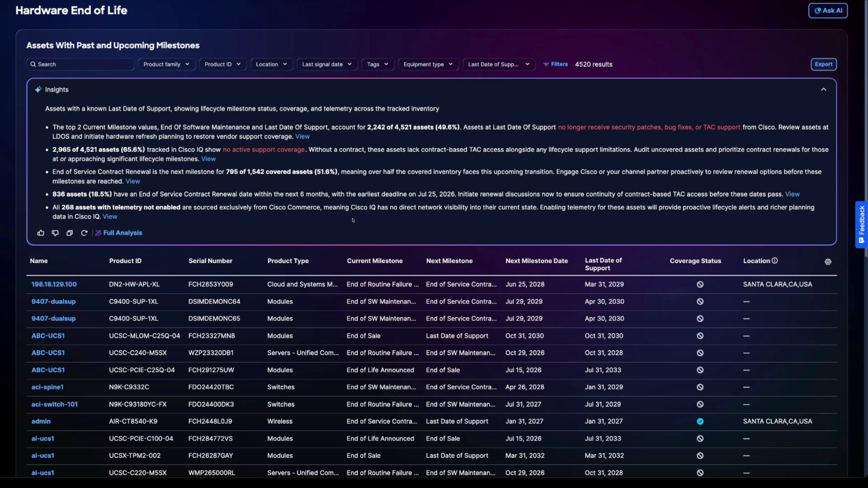Collapse the Insights panel with the chevron

[823, 89]
